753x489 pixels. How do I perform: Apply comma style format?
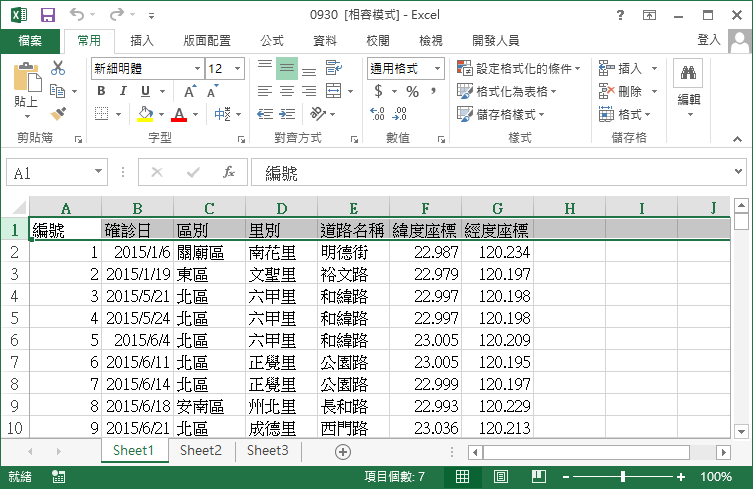click(433, 91)
